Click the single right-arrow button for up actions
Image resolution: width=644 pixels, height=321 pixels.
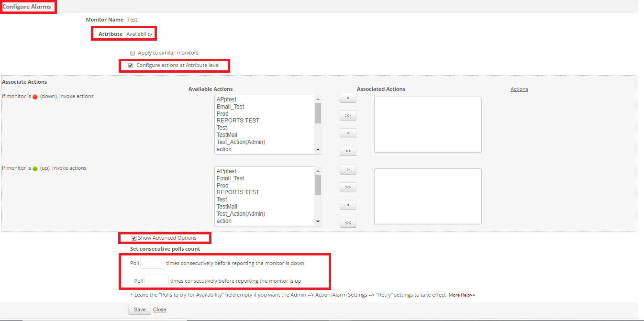348,170
